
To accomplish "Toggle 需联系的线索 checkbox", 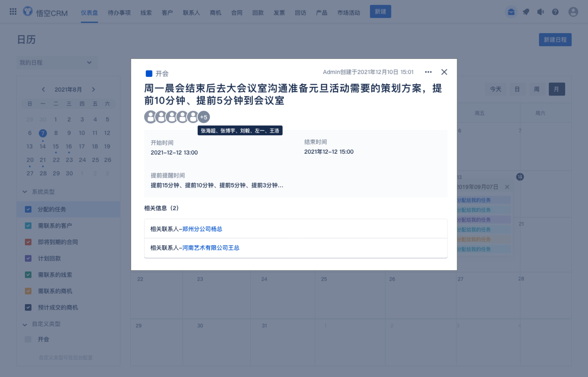I will (x=28, y=275).
